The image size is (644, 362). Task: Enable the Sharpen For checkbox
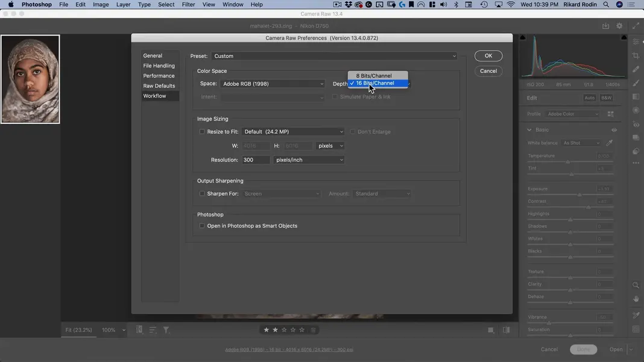[x=201, y=194]
